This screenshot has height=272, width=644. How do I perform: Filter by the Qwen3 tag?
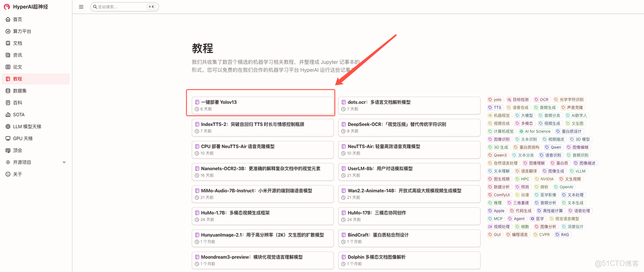click(x=497, y=155)
